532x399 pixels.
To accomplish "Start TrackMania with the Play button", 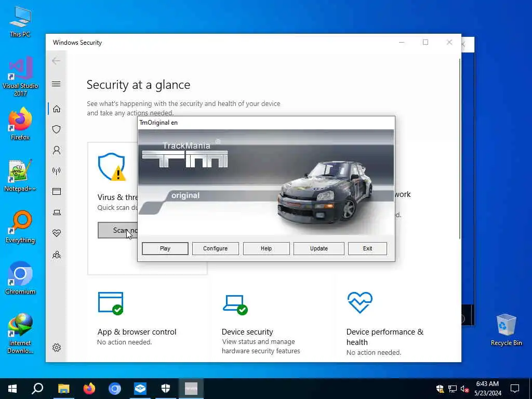I will 165,248.
